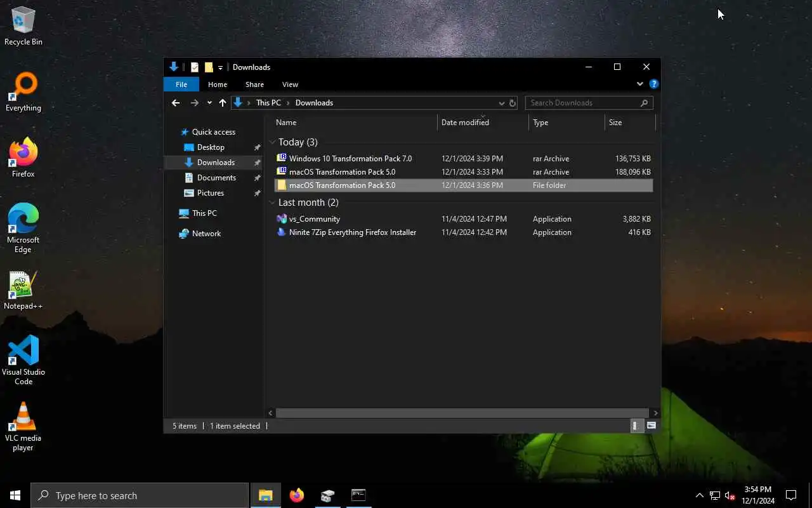Image resolution: width=812 pixels, height=508 pixels.
Task: Open the Customize Quick Access Toolbar dropdown
Action: point(220,67)
